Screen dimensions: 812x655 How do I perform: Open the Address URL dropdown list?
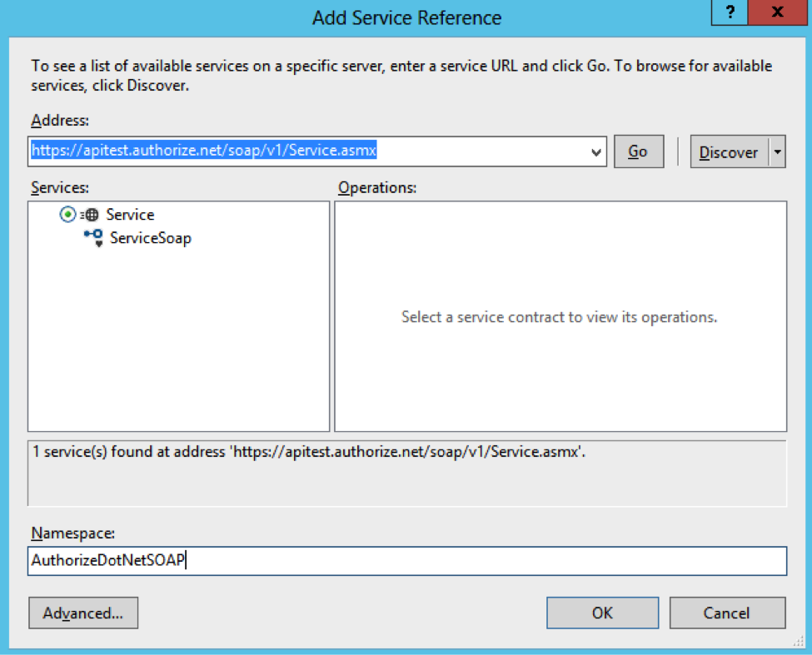(x=596, y=152)
